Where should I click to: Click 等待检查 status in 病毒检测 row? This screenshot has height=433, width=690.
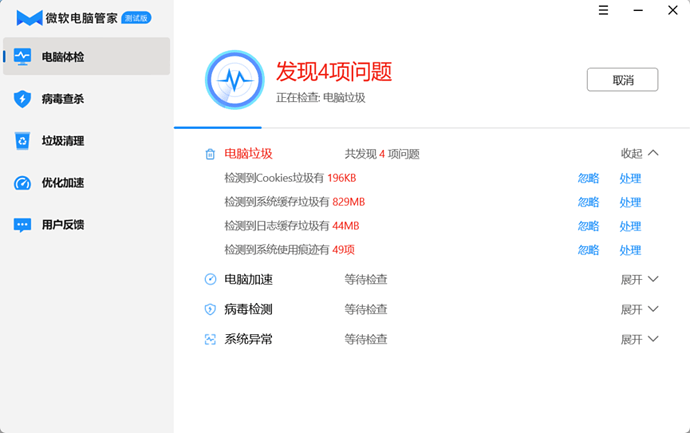366,309
